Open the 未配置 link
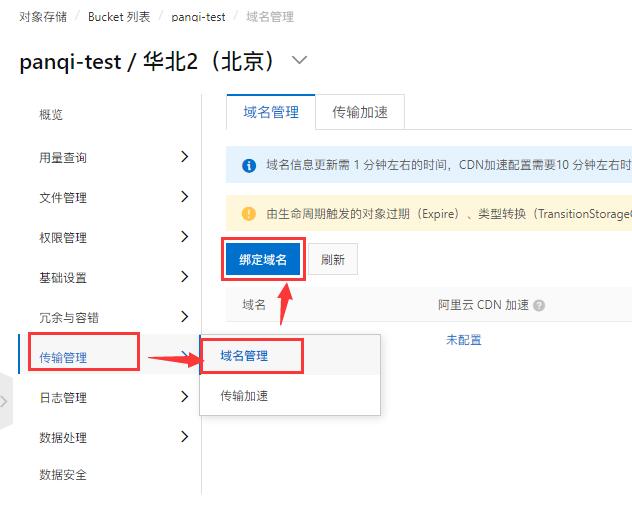This screenshot has height=512, width=632. [x=464, y=340]
